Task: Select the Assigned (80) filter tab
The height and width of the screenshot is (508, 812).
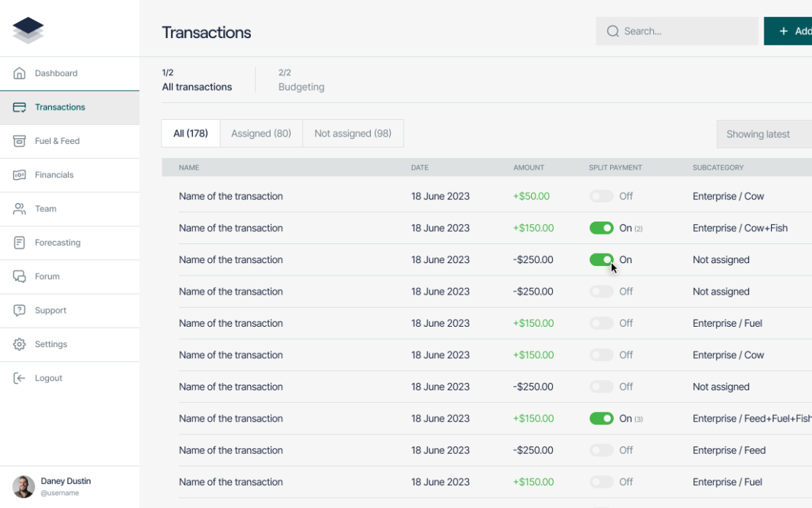Action: pos(261,134)
